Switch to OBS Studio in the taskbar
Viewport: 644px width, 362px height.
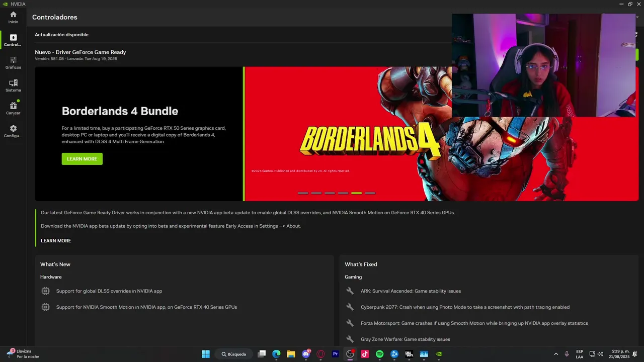click(x=350, y=354)
